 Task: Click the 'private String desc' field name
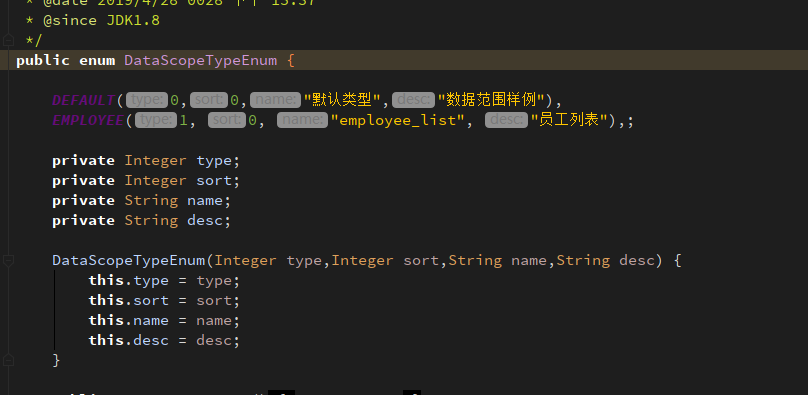[x=205, y=220]
